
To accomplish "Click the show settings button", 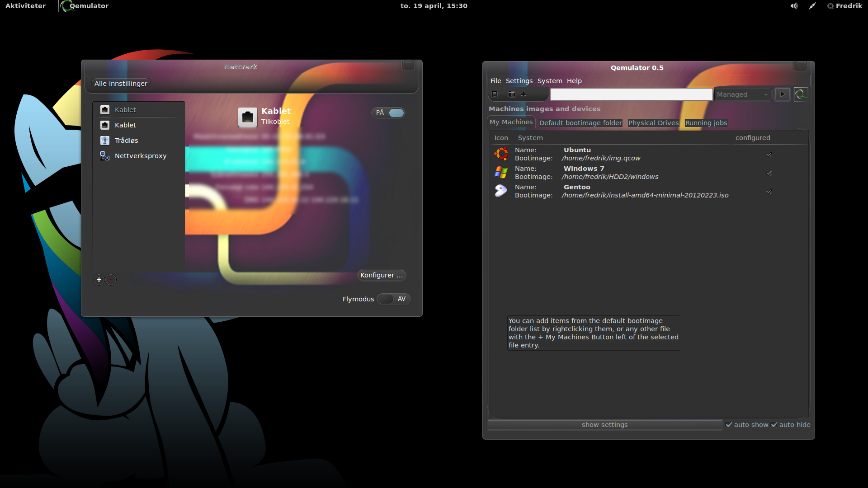I will point(605,425).
